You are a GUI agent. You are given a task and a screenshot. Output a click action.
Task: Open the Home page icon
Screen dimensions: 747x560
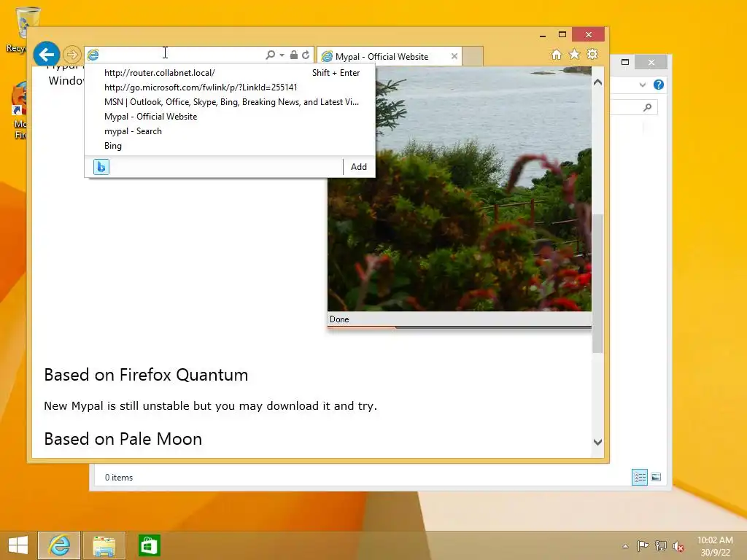[557, 55]
